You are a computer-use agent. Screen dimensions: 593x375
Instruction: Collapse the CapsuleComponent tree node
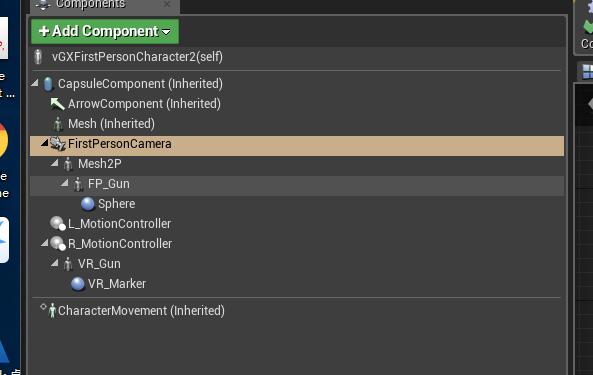pos(35,82)
